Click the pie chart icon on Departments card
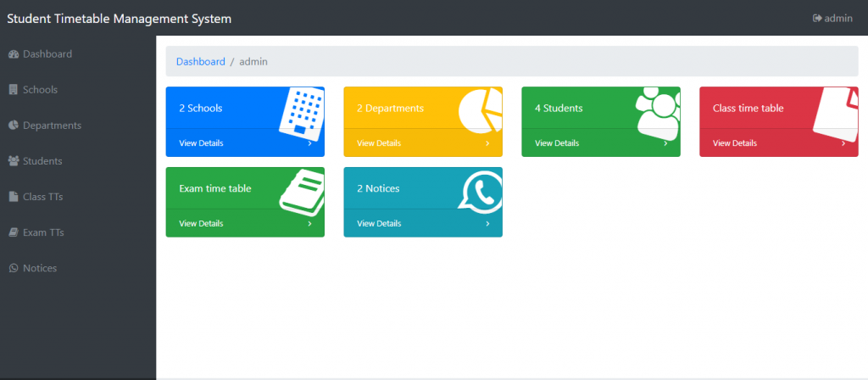This screenshot has height=380, width=868. [x=480, y=110]
